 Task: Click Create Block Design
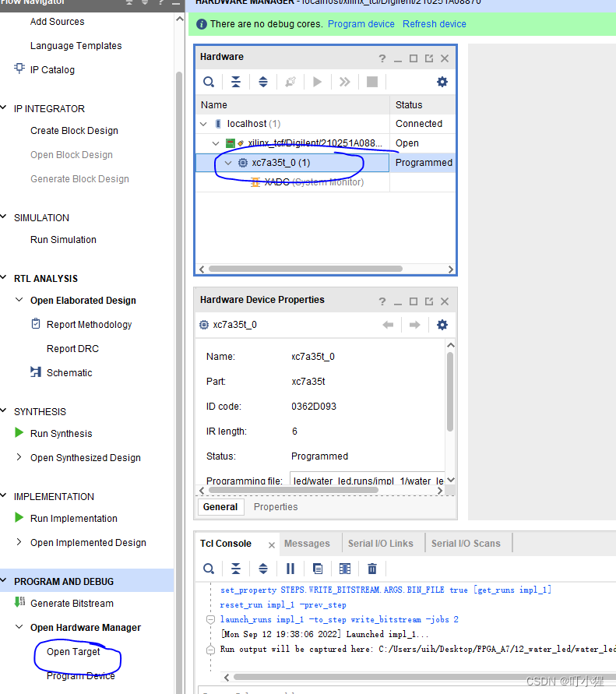[x=74, y=131]
